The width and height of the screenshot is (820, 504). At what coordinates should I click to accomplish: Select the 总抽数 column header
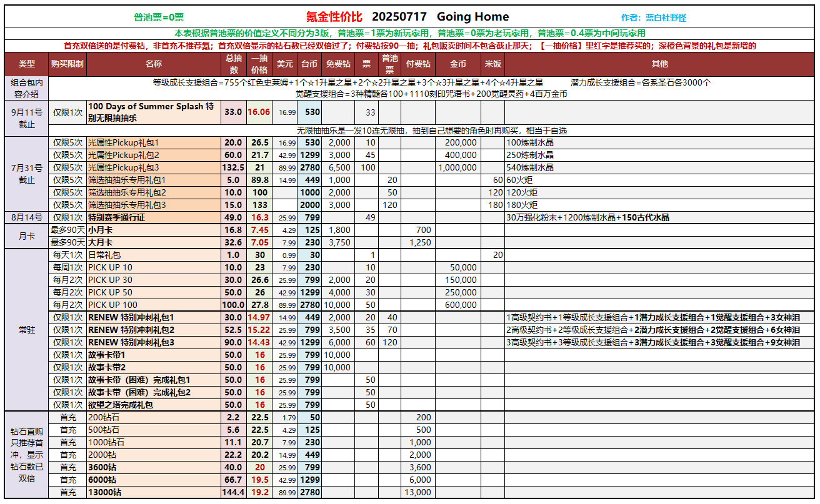pos(234,64)
